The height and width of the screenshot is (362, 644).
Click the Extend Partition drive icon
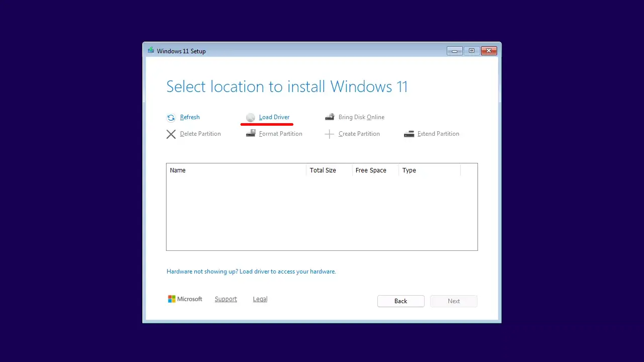[x=409, y=134]
